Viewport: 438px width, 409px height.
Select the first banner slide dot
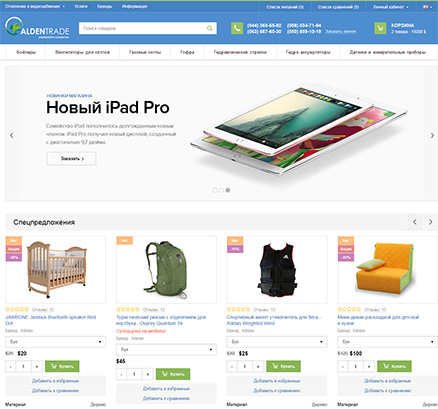pyautogui.click(x=215, y=190)
